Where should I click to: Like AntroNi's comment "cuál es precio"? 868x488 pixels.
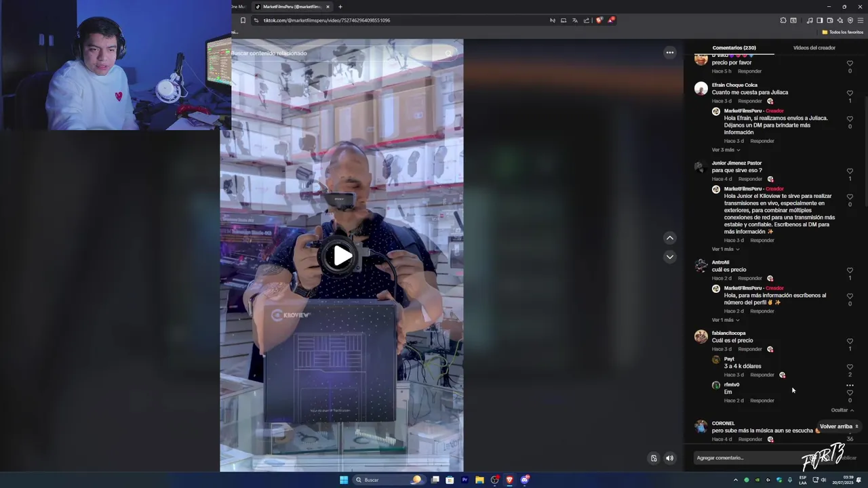850,270
